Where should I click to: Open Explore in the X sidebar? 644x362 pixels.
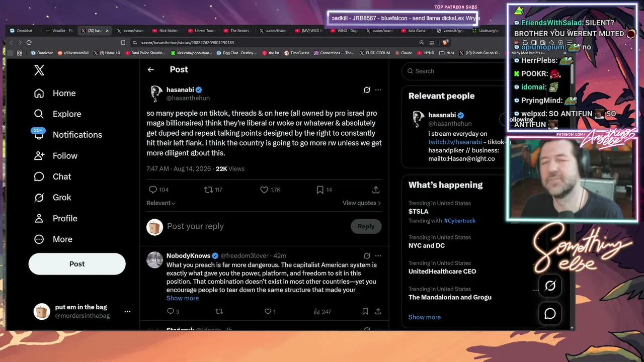57,114
